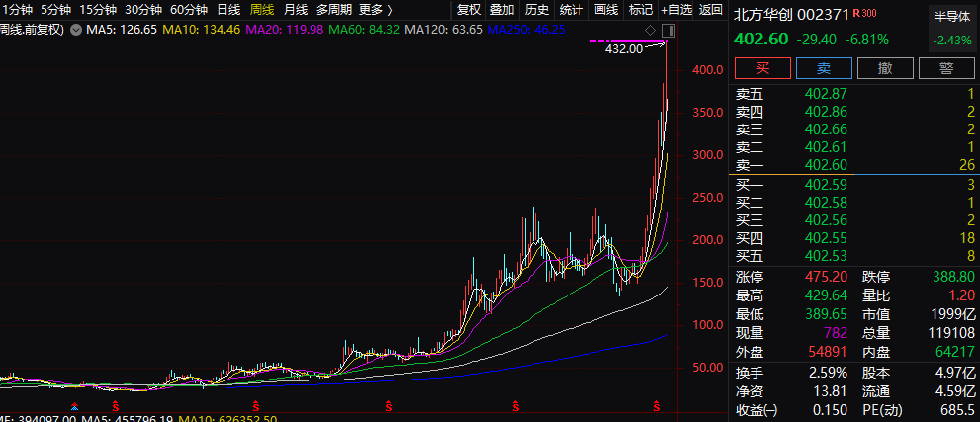
Task: Open the 多周期 multi-period view
Action: [333, 10]
